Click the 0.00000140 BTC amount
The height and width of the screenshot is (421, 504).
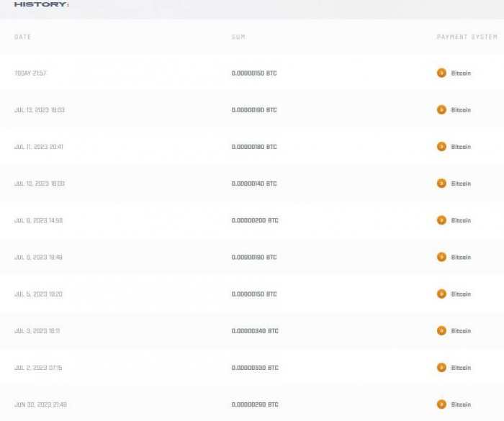tap(254, 184)
